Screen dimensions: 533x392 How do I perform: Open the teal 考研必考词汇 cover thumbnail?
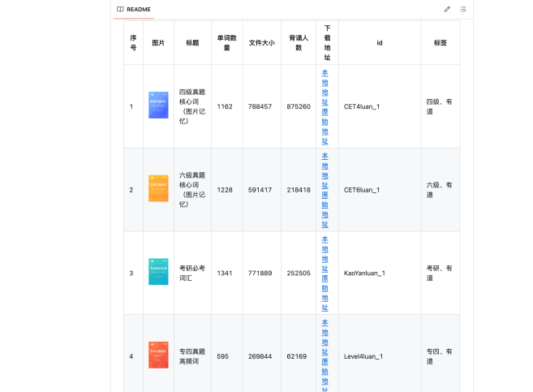pos(158,273)
